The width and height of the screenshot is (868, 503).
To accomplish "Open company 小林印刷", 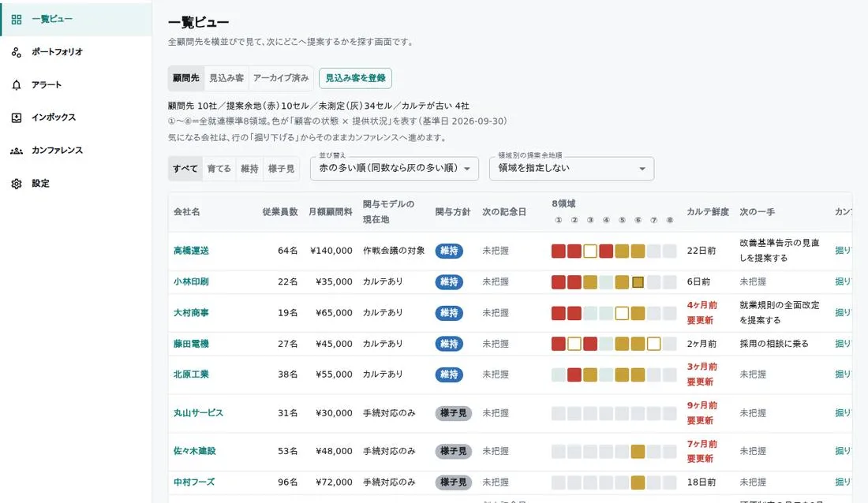I will [191, 281].
